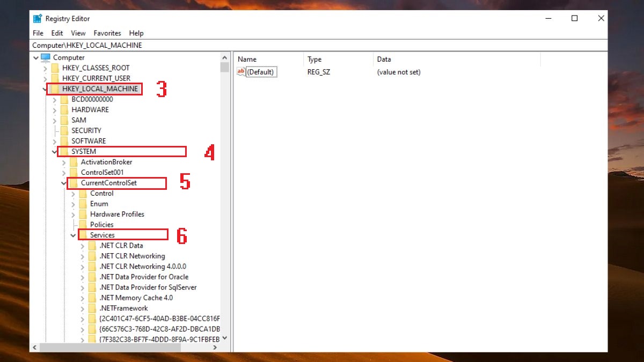644x362 pixels.
Task: Click the HKEY_CURRENT_USER folder icon
Action: (x=55, y=78)
